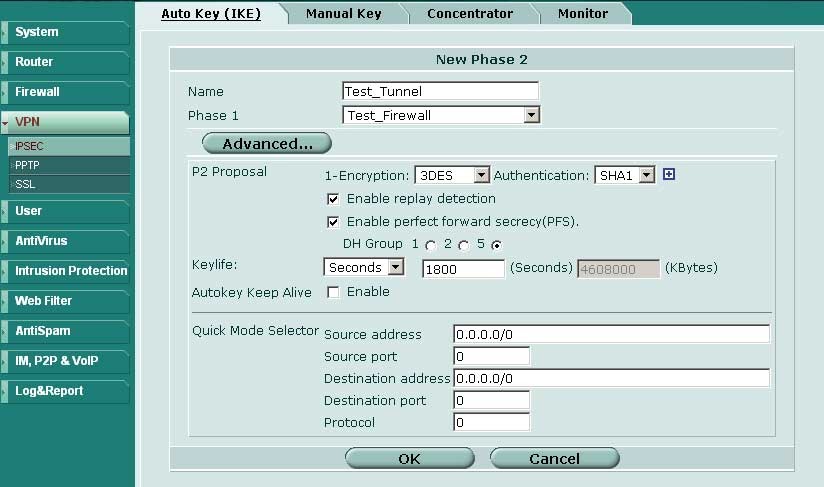Click the Source address field
The height and width of the screenshot is (487, 824).
[x=612, y=334]
